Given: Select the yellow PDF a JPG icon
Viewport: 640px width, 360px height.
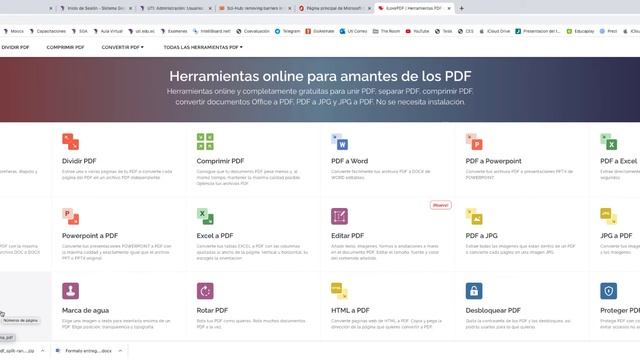Looking at the screenshot, I should coord(474,216).
